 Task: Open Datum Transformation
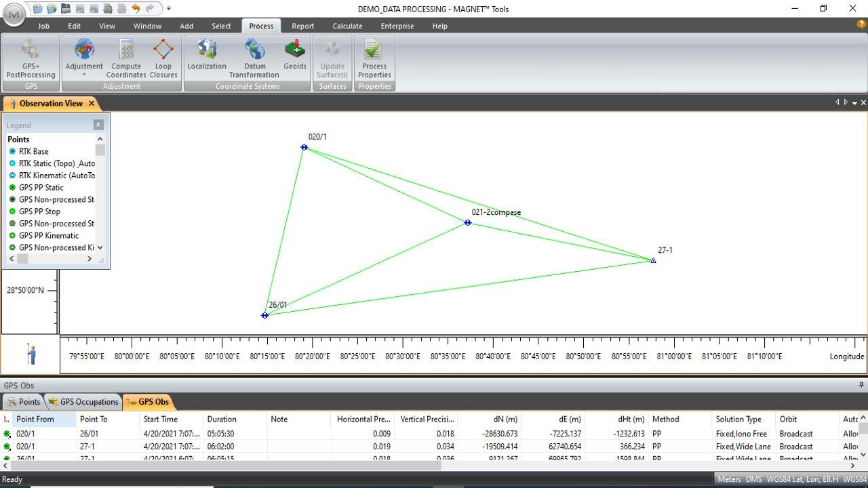tap(254, 59)
